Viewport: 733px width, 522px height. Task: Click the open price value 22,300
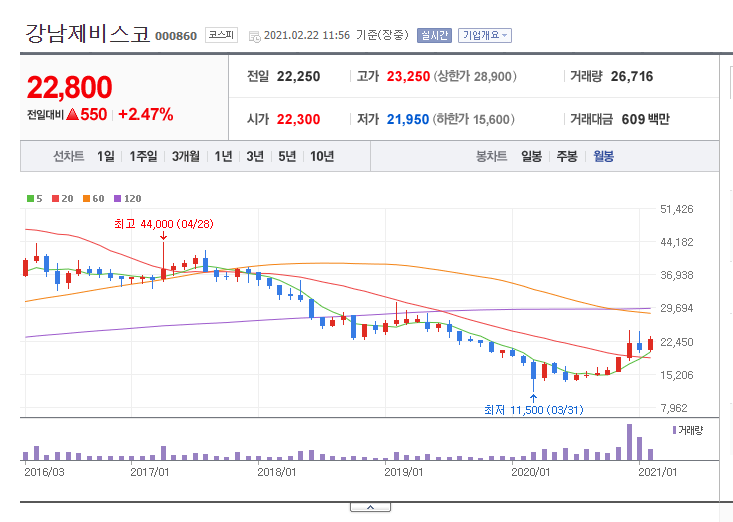pos(298,120)
